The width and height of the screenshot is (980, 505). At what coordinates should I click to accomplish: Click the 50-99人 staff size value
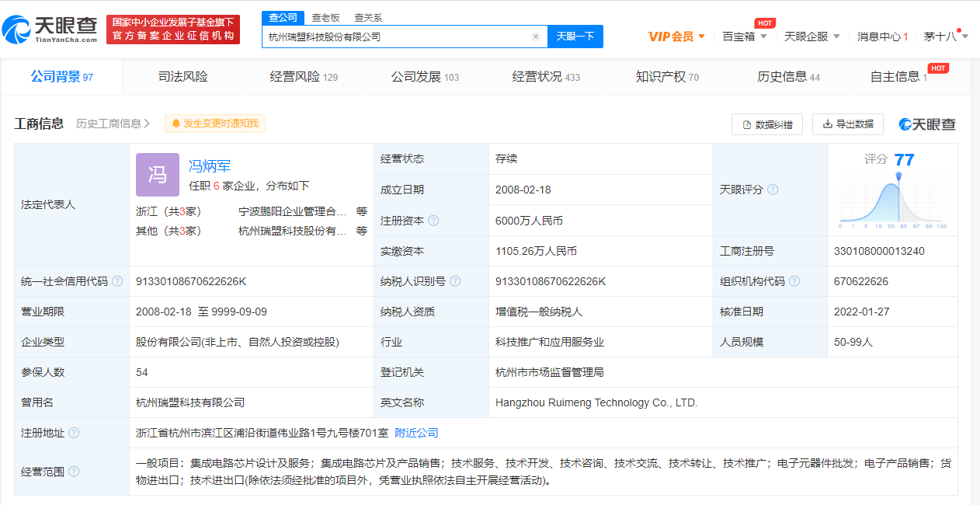853,342
